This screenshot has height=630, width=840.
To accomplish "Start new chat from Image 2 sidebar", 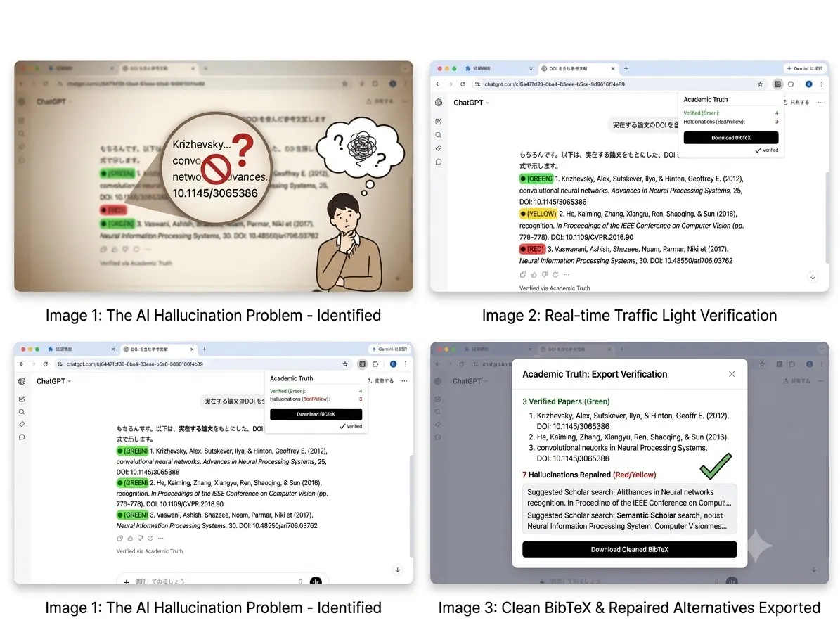I will pyautogui.click(x=439, y=122).
